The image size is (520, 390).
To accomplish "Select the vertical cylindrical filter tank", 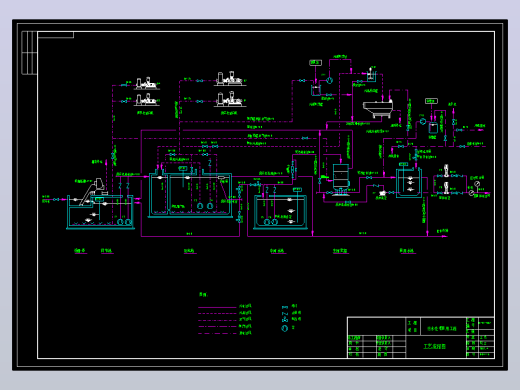I will tap(341, 179).
